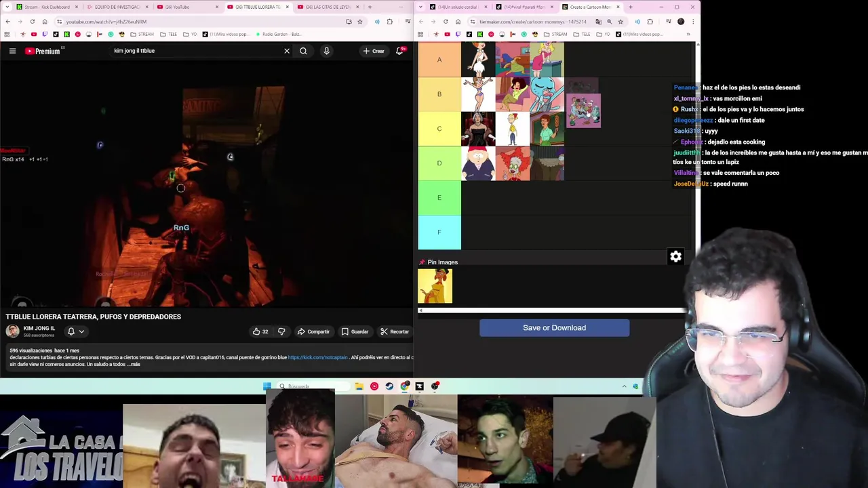Open the Twitch bookmark in YouTube window bar

coord(45,34)
